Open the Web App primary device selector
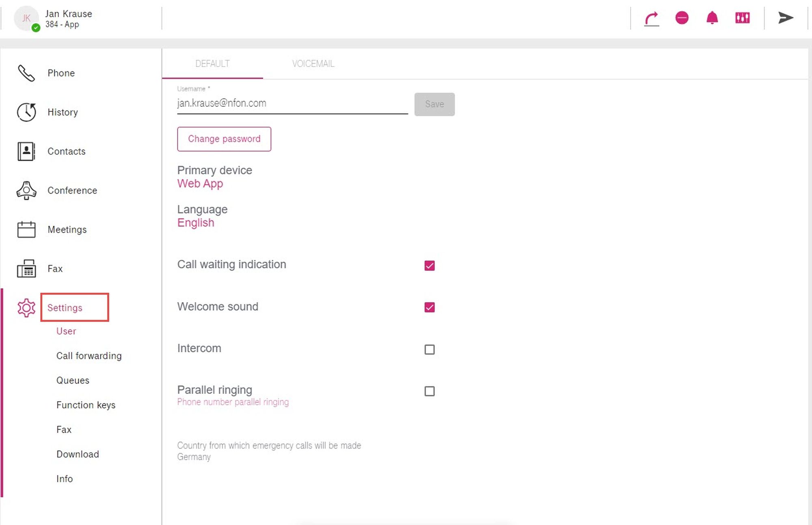 (x=200, y=184)
